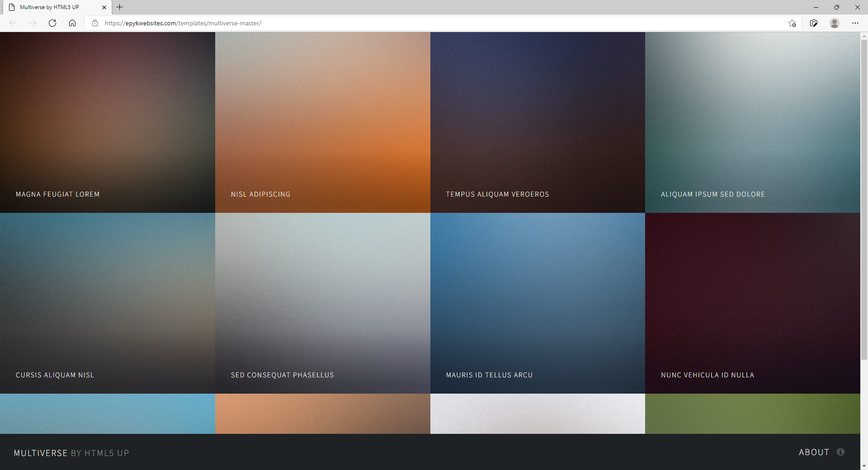This screenshot has width=868, height=470.
Task: Open the browser settings menu
Action: pos(855,23)
